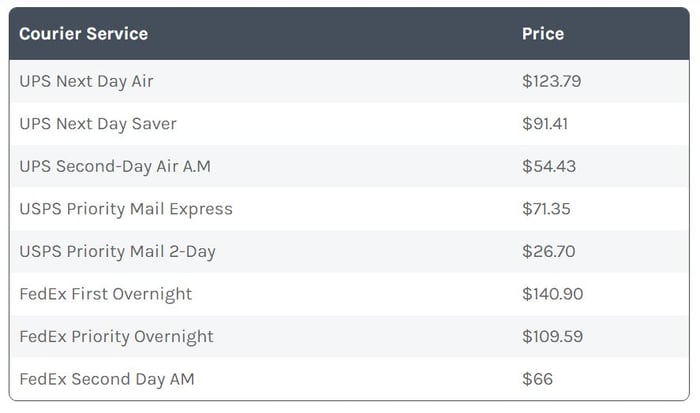The width and height of the screenshot is (700, 413).
Task: Choose FedEx Priority Overnight row
Action: click(349, 337)
